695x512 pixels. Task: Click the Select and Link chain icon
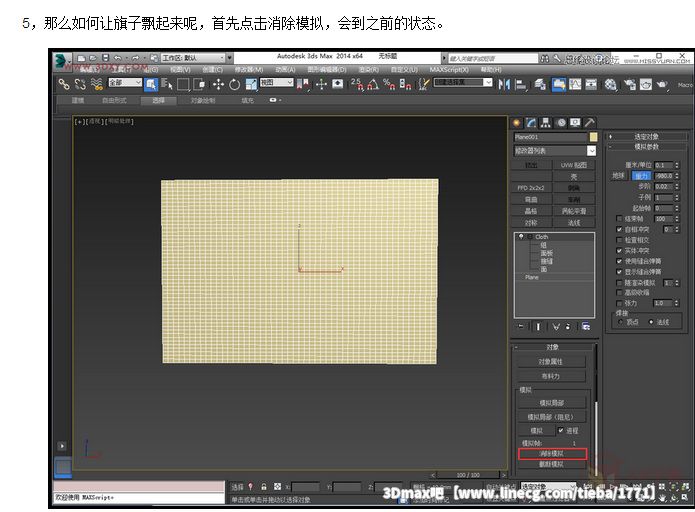click(x=64, y=84)
